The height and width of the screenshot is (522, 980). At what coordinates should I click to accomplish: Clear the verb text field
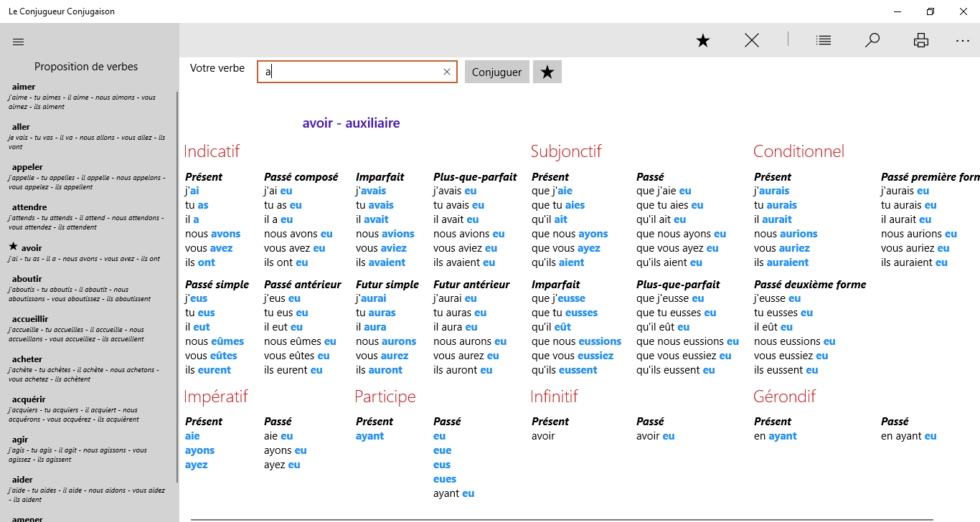[447, 72]
